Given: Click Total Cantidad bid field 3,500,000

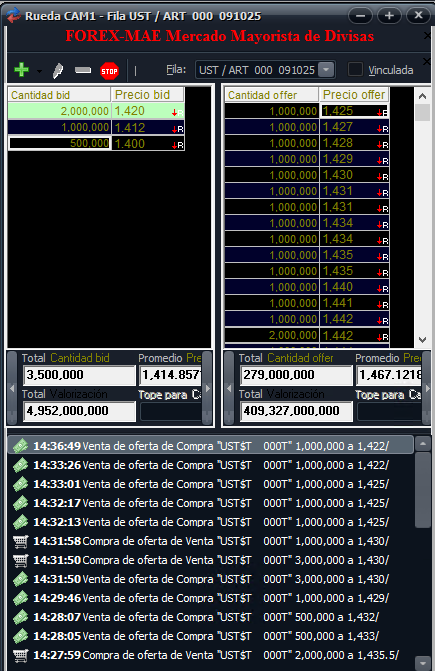Looking at the screenshot, I should click(x=79, y=375).
